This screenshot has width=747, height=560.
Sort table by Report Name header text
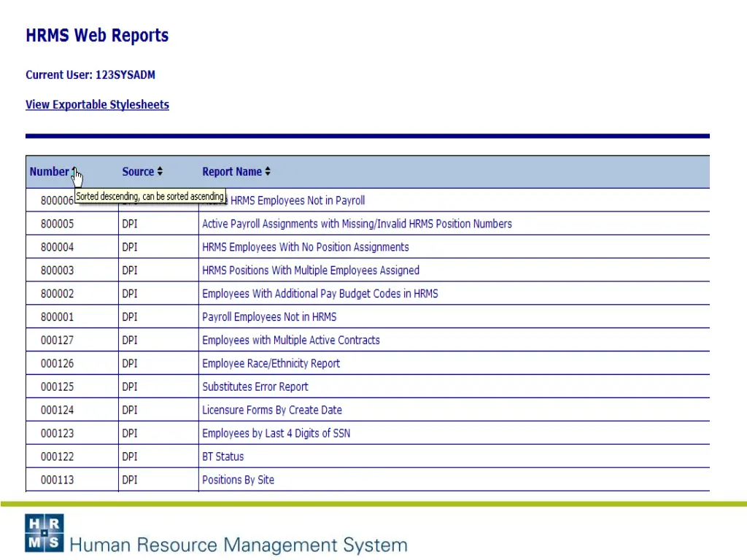pyautogui.click(x=231, y=171)
